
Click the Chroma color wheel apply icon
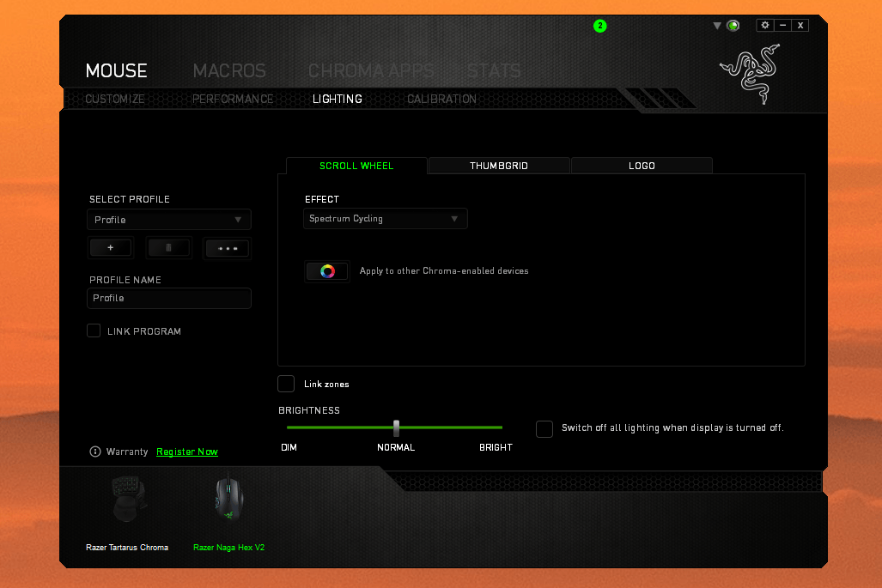(x=327, y=271)
